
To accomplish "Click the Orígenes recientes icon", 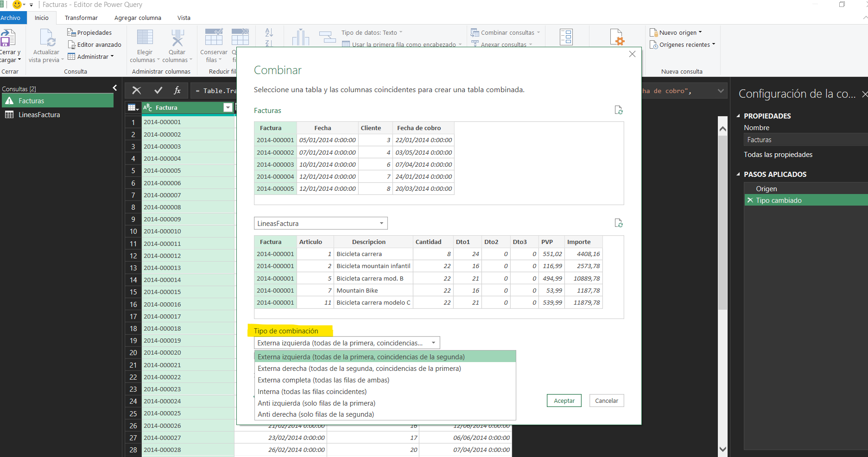I will coord(653,44).
